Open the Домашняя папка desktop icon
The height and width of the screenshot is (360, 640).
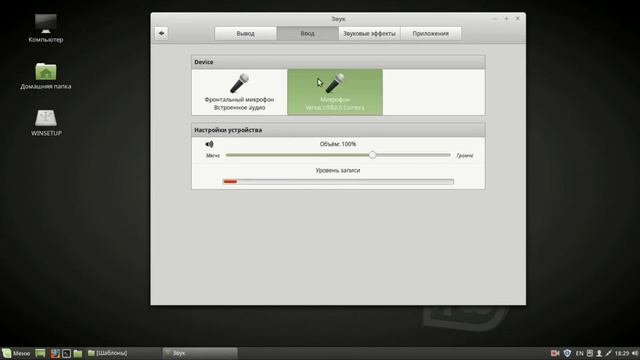click(x=46, y=76)
